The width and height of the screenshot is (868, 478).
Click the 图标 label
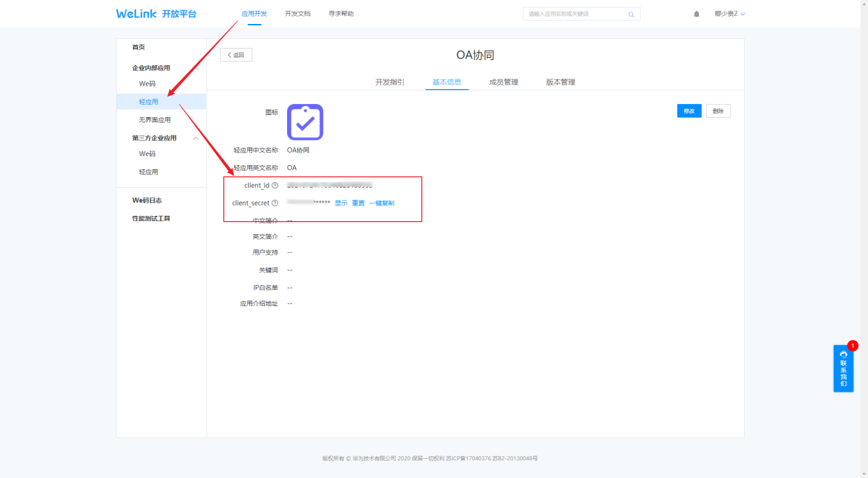point(272,112)
